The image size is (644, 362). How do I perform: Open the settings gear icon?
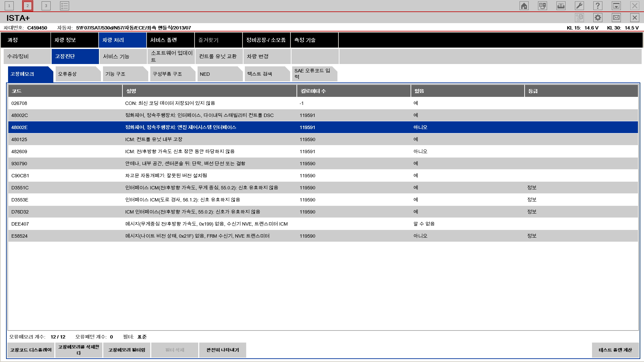coord(598,18)
